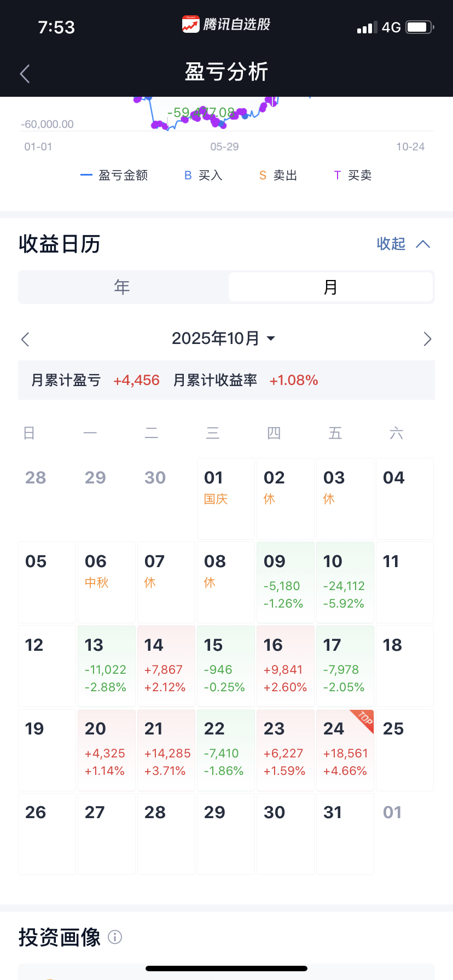
Task: Tap the 腾讯自选股 app logo
Action: (191, 25)
